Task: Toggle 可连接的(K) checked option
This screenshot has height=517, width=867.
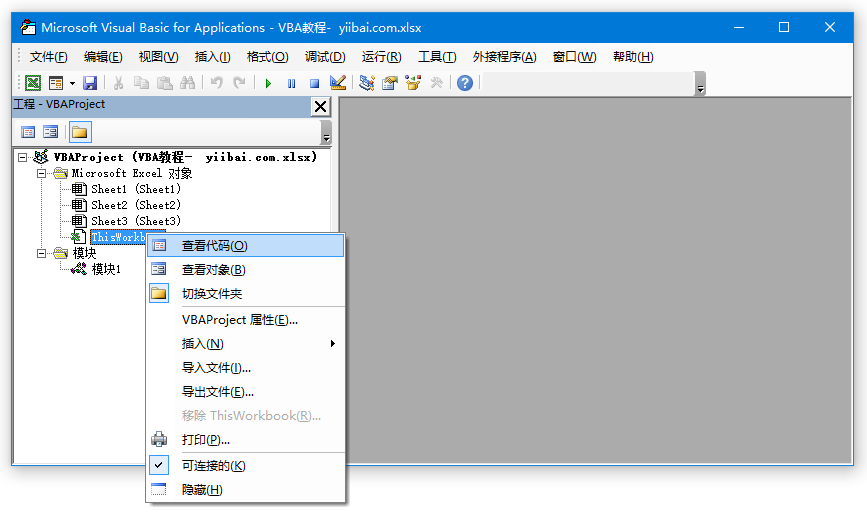Action: (x=246, y=466)
